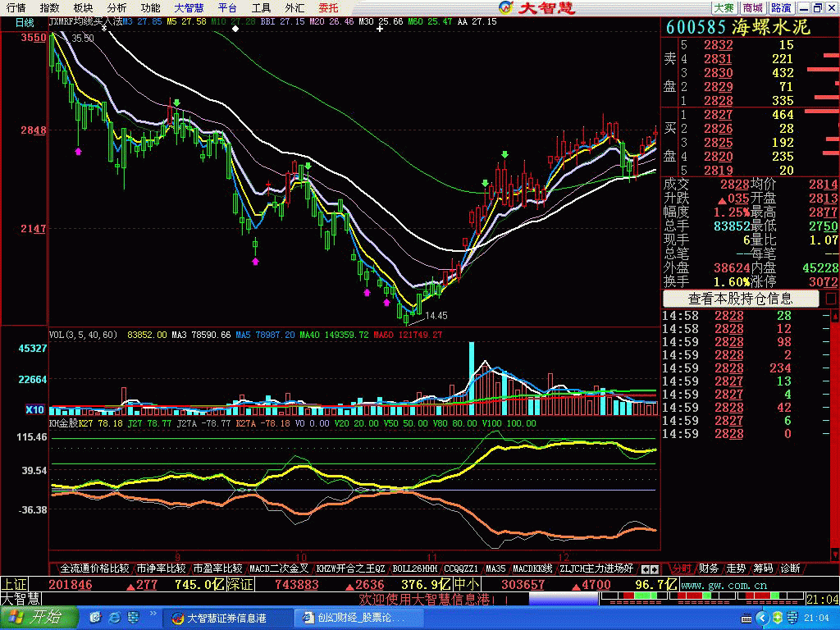This screenshot has width=840, height=630.
Task: Click scroll-up arrow of trade list
Action: click(834, 316)
